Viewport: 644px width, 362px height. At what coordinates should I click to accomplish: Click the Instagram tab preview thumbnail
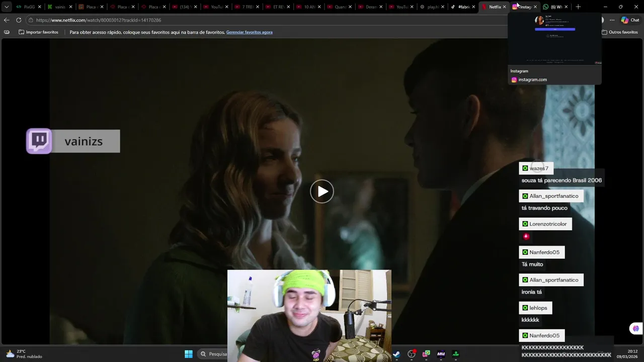pyautogui.click(x=554, y=40)
